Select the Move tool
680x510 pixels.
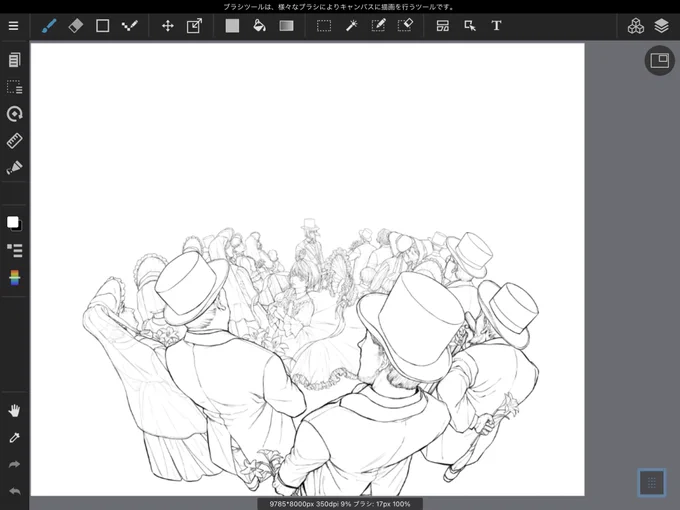point(168,26)
